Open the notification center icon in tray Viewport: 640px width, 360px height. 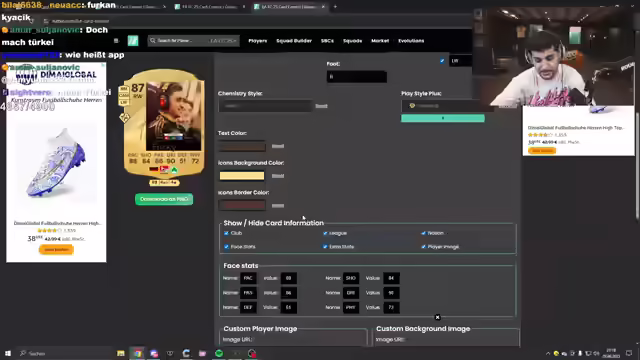pos(629,353)
